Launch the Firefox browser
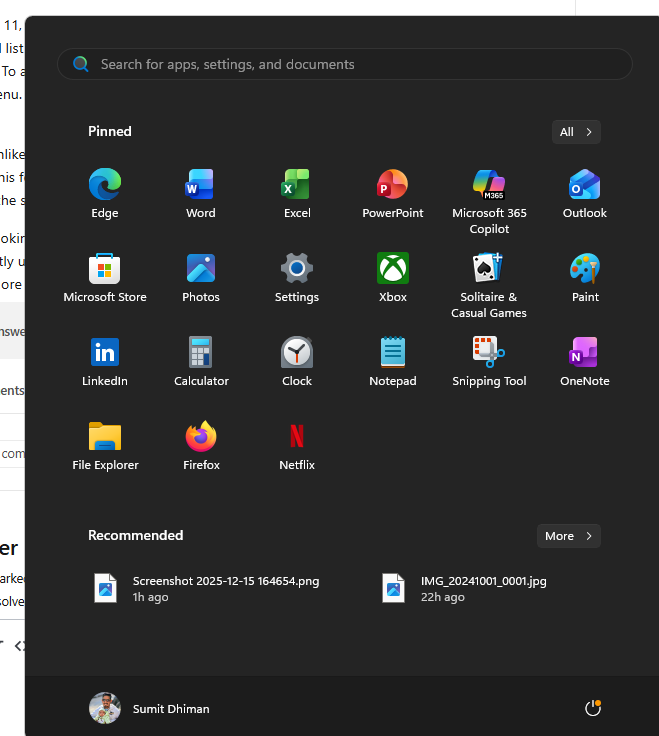Image resolution: width=659 pixels, height=736 pixels. (201, 446)
